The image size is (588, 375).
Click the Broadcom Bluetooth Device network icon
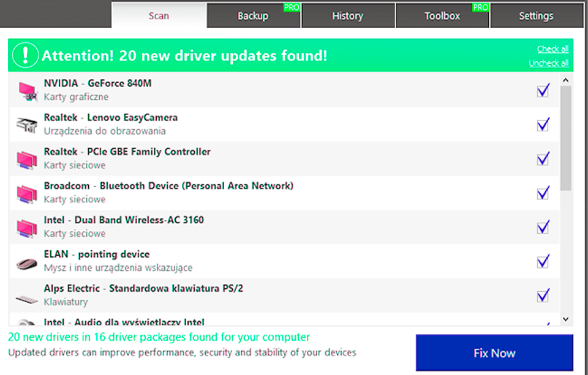(x=27, y=194)
